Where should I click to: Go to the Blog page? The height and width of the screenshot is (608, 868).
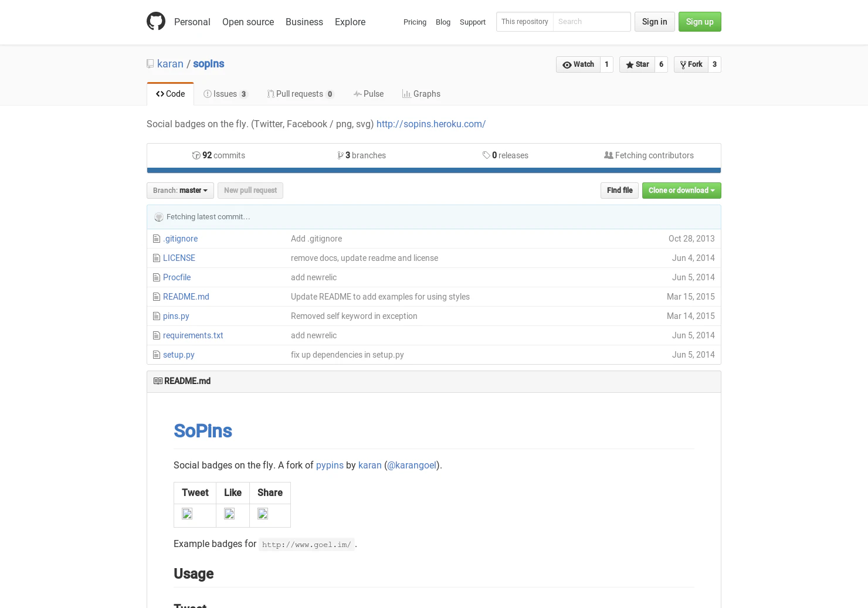[x=443, y=22]
